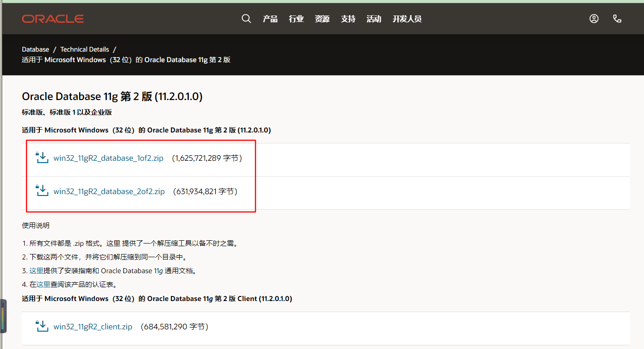Viewport: 644px width, 349px height.
Task: Click the phone contact icon
Action: pos(617,18)
